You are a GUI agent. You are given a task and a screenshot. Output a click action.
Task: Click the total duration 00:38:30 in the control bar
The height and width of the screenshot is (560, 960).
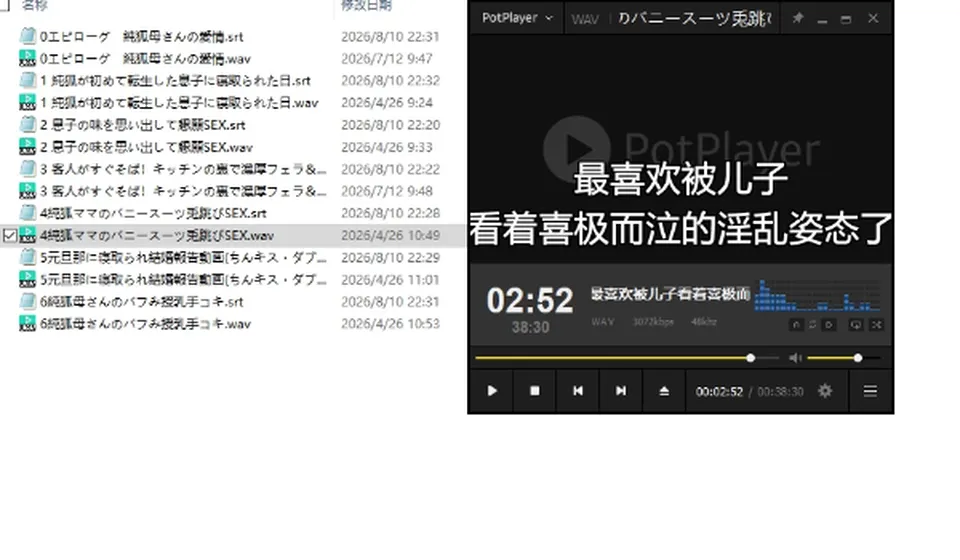coord(780,391)
